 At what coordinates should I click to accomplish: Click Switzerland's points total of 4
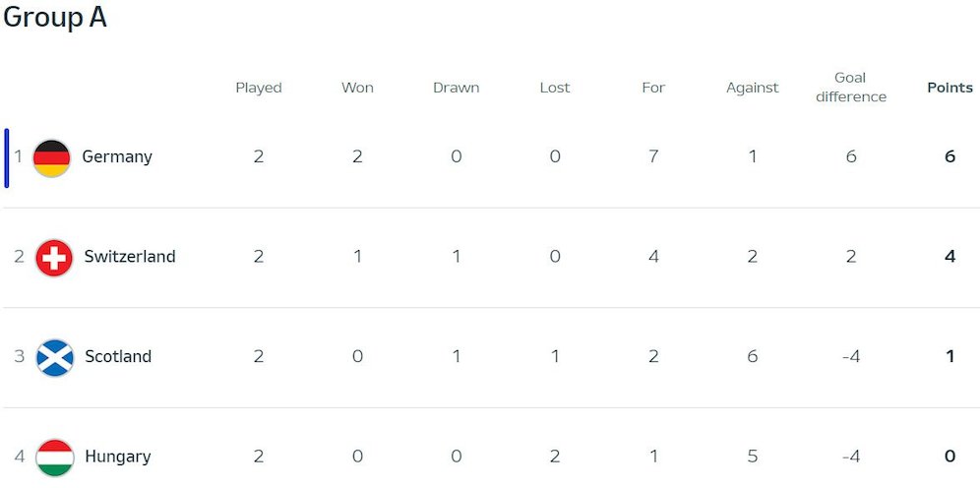coord(949,257)
